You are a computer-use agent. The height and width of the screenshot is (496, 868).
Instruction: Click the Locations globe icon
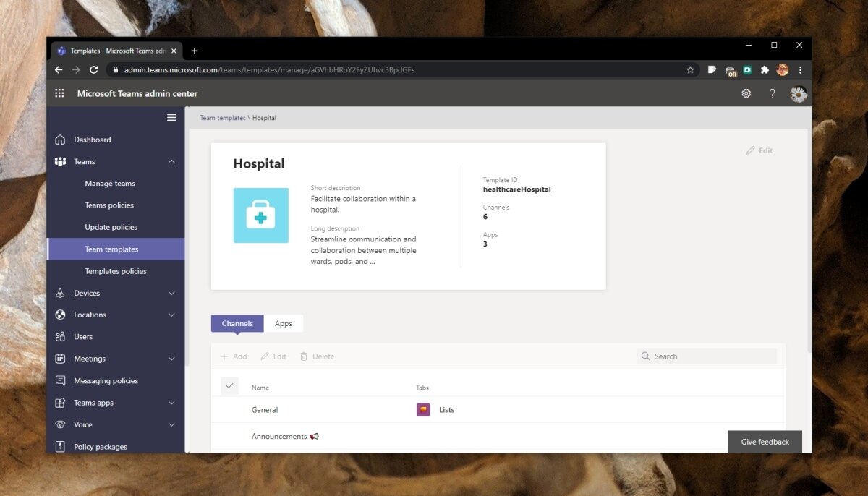coord(60,315)
